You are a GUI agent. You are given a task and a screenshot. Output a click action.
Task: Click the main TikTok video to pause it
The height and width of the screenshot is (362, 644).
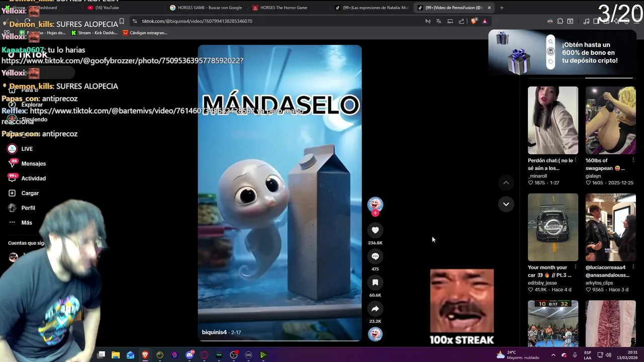coord(280,193)
